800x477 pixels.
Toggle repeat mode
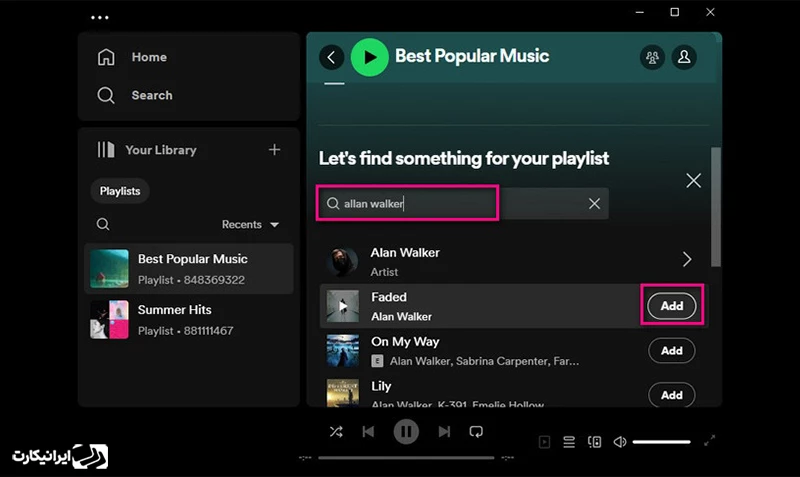pos(476,432)
